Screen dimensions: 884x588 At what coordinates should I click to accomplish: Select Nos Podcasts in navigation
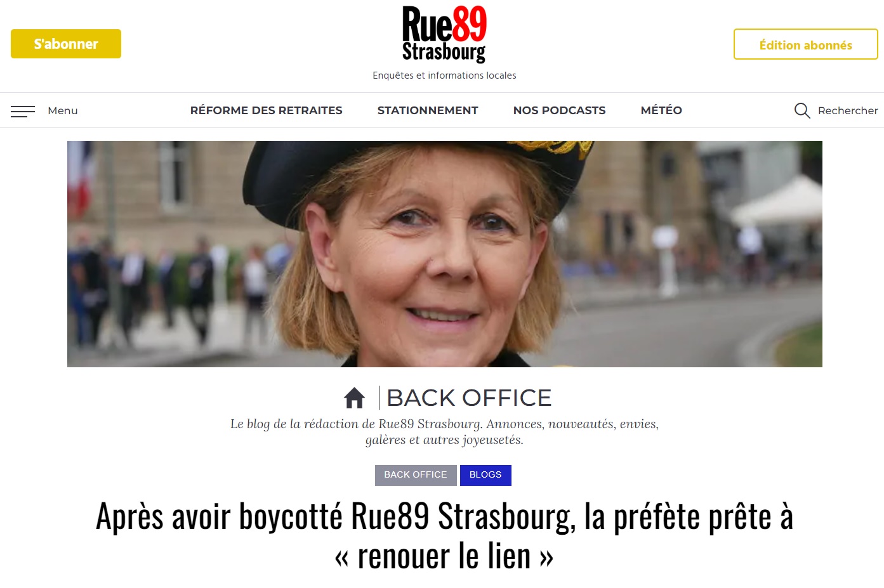(x=560, y=110)
